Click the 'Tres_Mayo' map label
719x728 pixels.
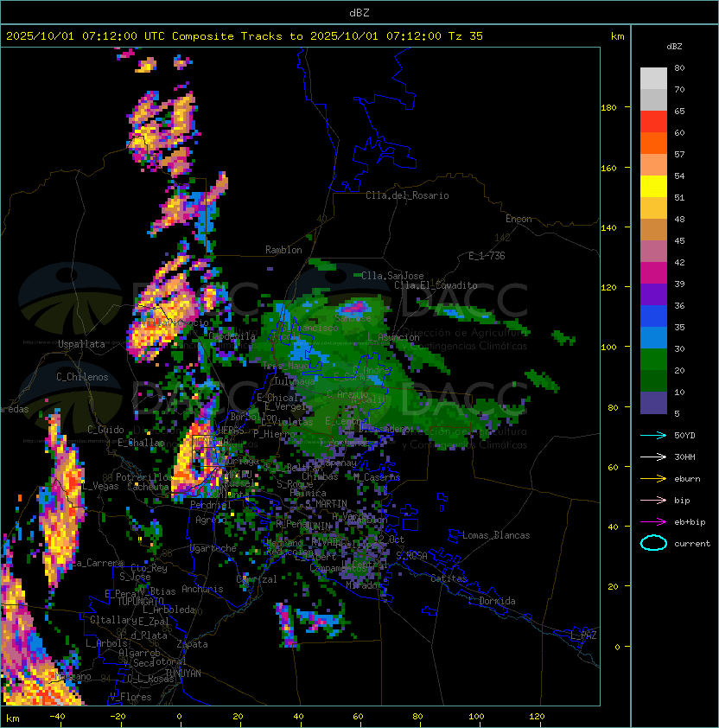(x=285, y=366)
